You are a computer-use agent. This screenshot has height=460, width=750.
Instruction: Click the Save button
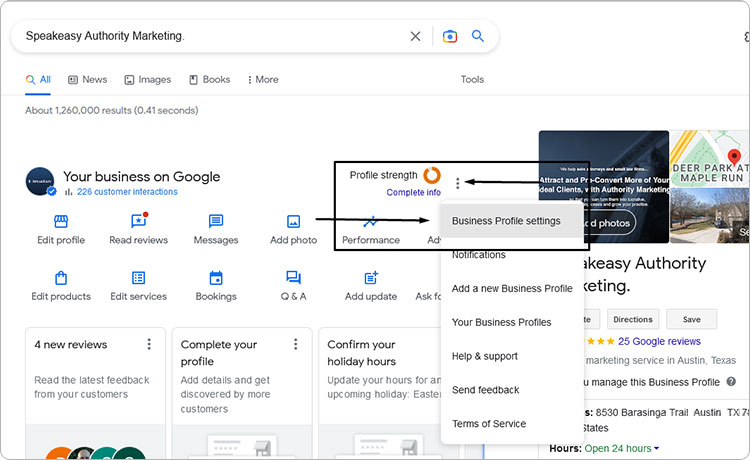[692, 319]
